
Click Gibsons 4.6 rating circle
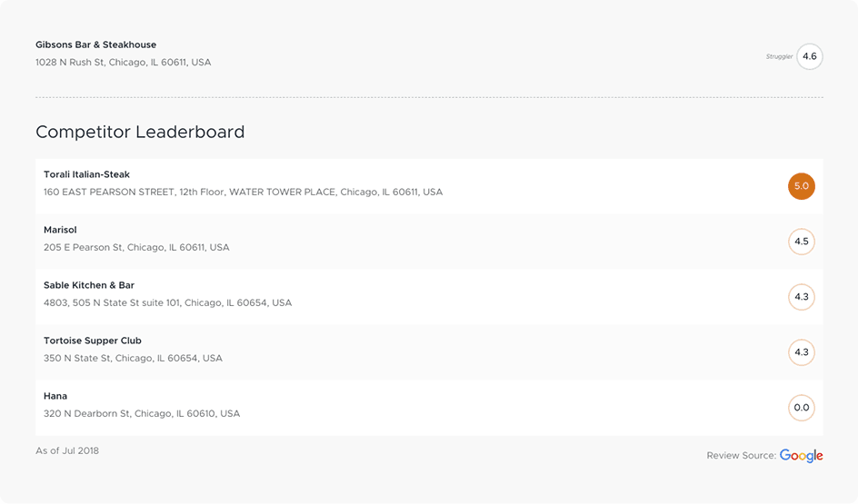[x=809, y=56]
